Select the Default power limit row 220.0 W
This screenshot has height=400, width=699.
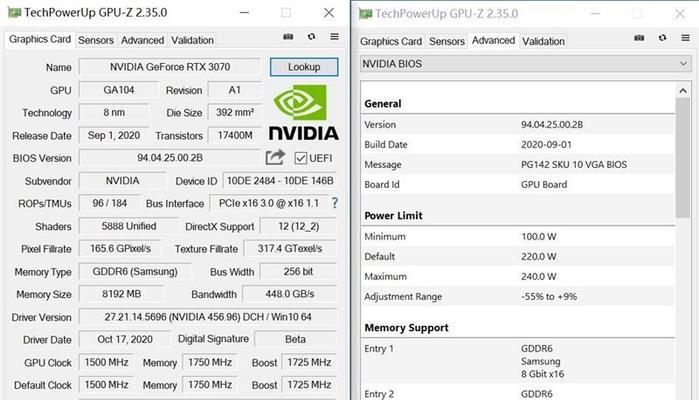(518, 256)
